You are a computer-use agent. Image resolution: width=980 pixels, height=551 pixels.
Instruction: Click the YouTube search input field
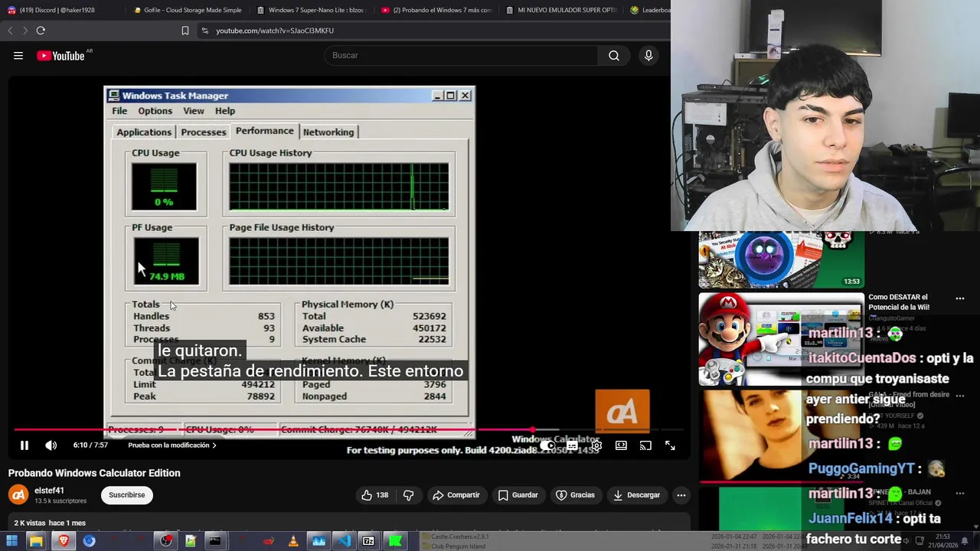click(461, 55)
